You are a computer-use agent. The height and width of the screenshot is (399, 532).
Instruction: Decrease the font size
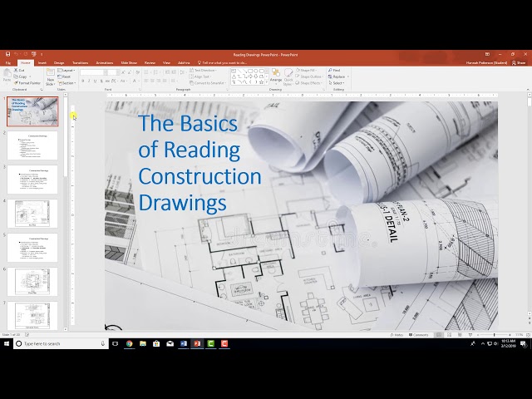pos(130,72)
